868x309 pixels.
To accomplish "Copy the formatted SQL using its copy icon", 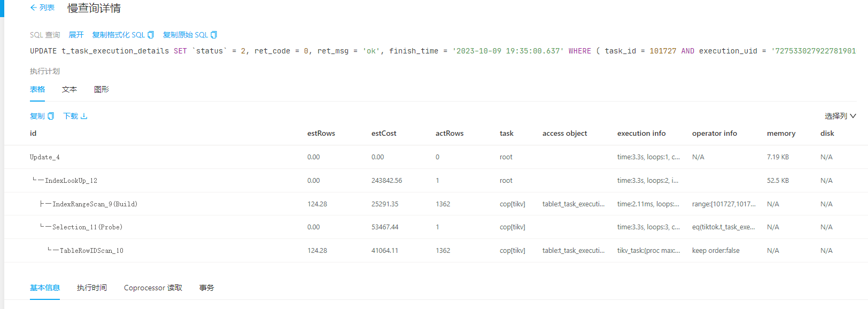I will coord(151,35).
